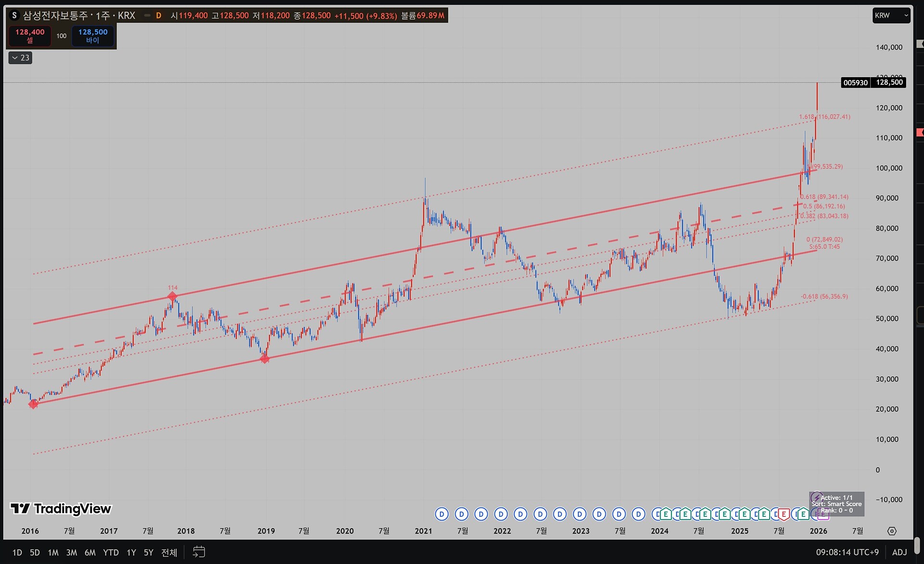
Task: Click the 005930 price label tag
Action: pyautogui.click(x=855, y=82)
